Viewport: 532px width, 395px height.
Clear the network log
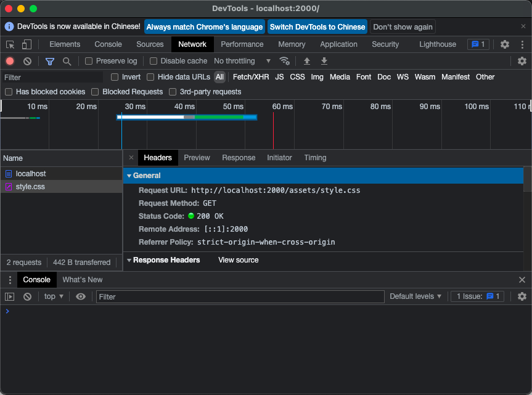coord(28,61)
